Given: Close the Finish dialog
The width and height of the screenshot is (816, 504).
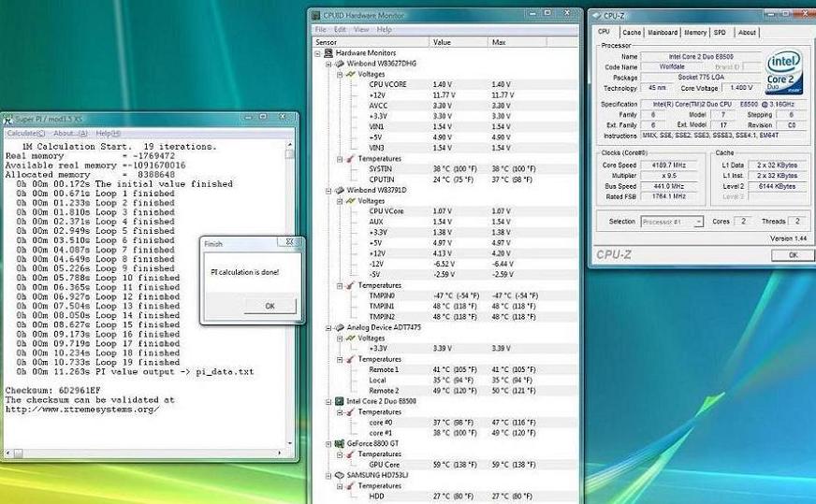Looking at the screenshot, I should (x=289, y=242).
